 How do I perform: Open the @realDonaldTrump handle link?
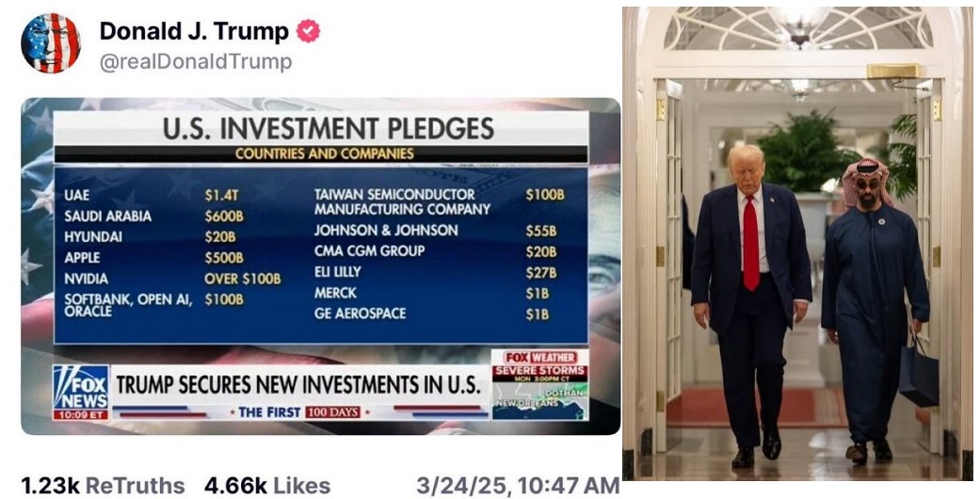click(x=196, y=62)
